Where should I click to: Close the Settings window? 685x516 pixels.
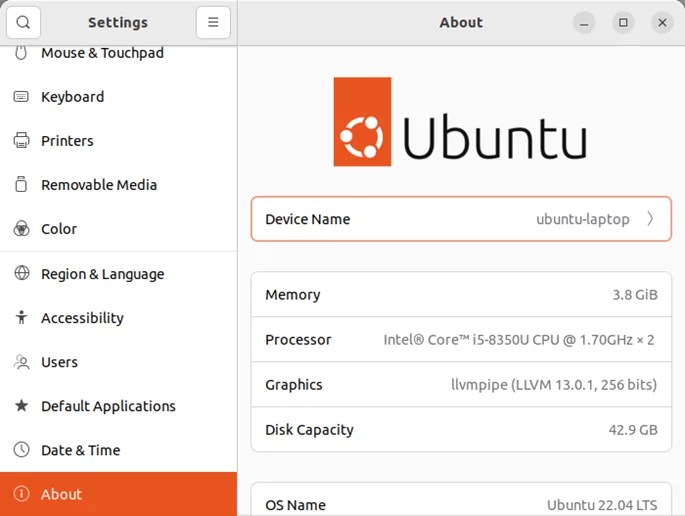pos(662,22)
